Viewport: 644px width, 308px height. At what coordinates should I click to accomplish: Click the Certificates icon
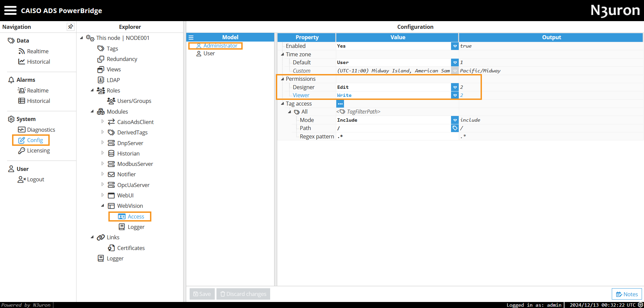pos(111,248)
